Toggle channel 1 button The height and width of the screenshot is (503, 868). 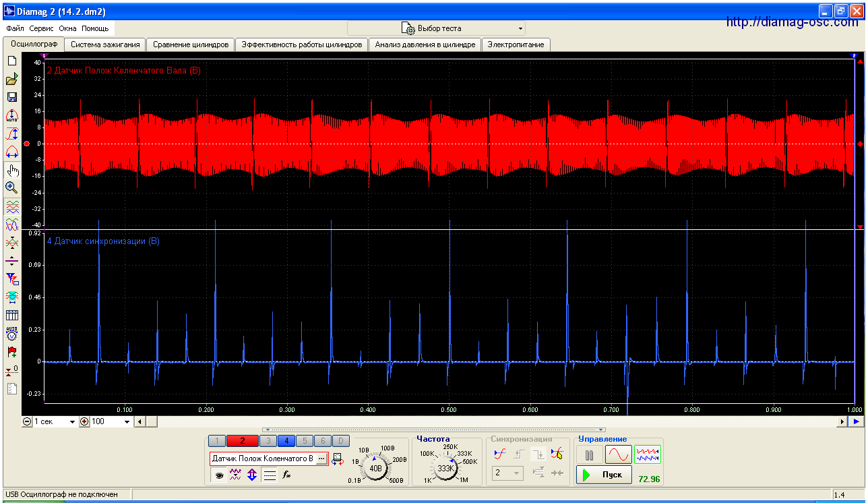[x=216, y=441]
